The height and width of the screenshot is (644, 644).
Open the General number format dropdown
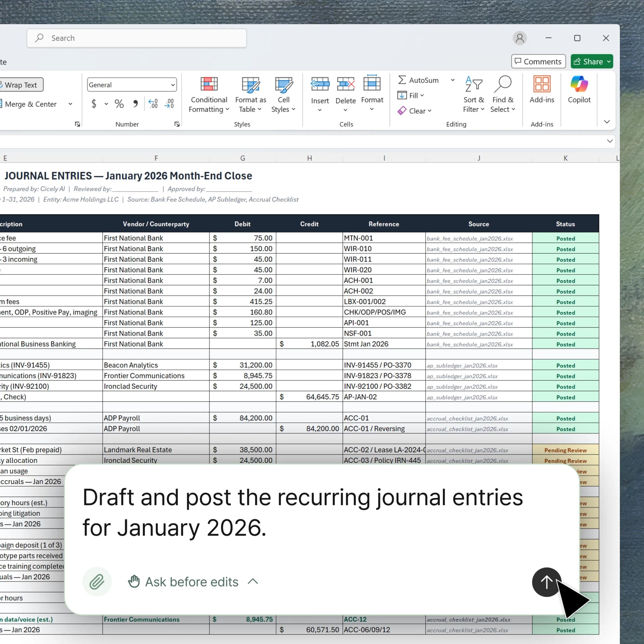tap(173, 85)
